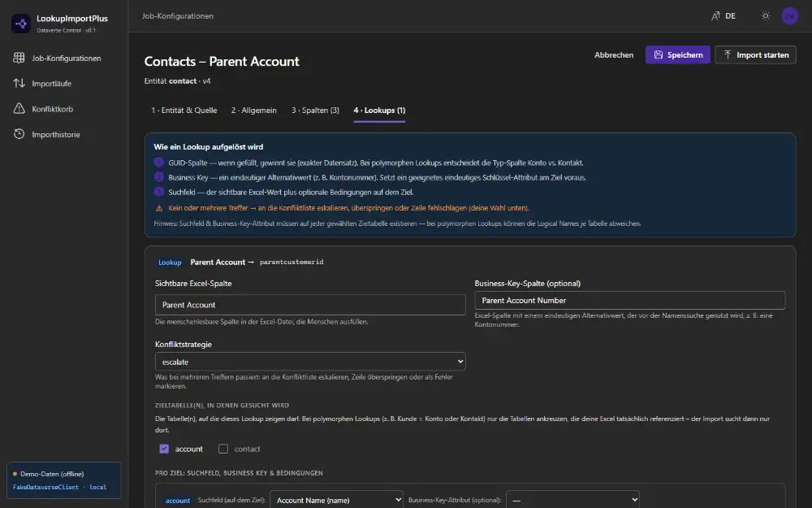The image size is (812, 508).
Task: Click the save disk icon in Speichern
Action: coord(659,55)
